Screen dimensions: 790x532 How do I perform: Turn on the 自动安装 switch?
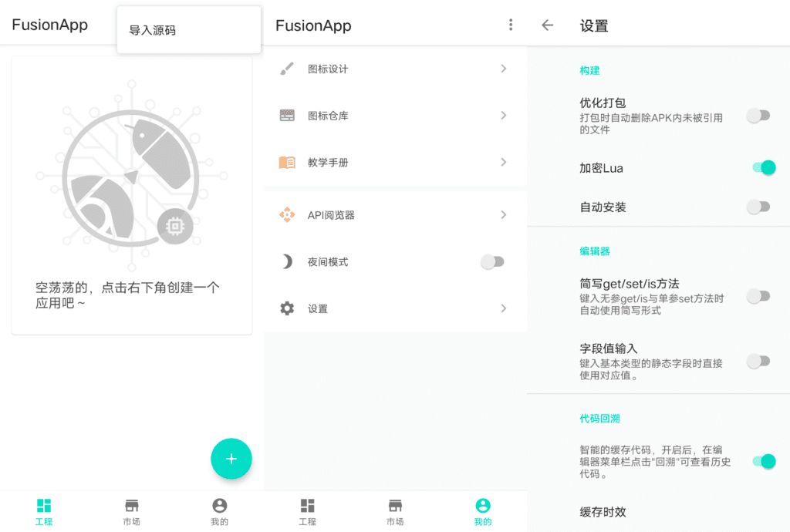click(x=758, y=207)
